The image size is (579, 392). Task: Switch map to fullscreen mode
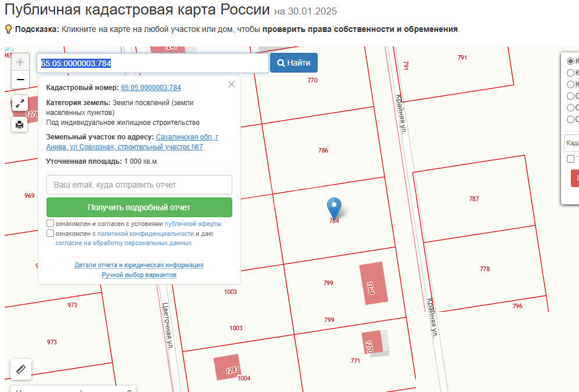[x=20, y=103]
